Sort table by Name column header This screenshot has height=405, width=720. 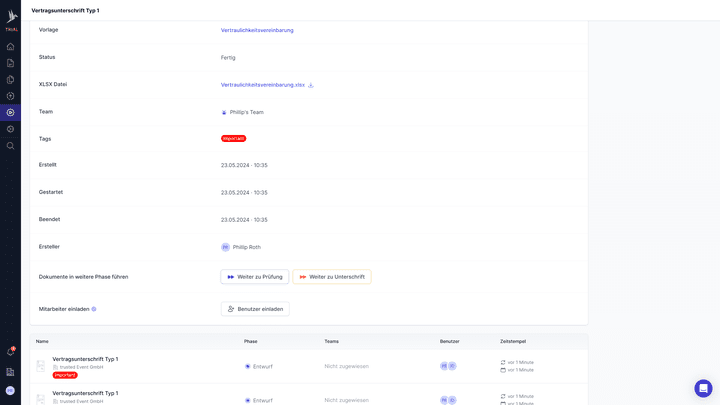coord(42,341)
